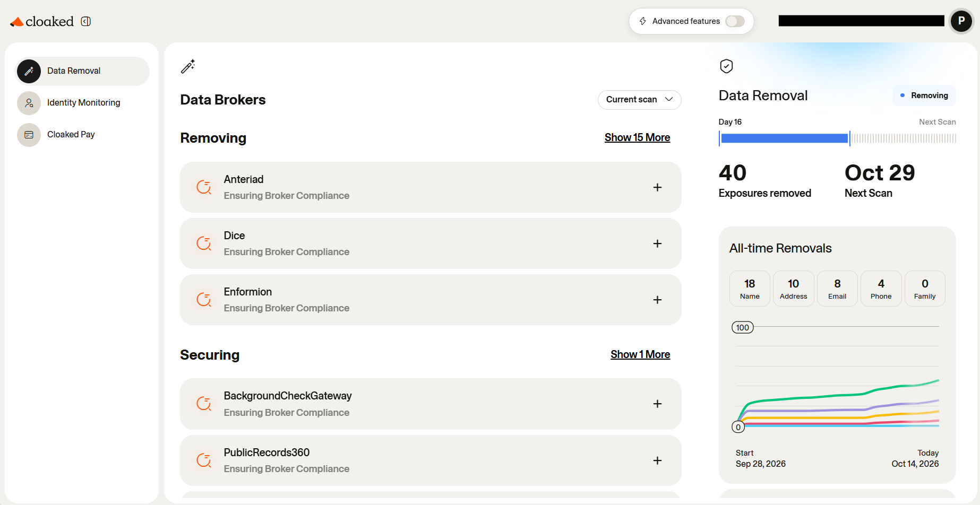Click the Cloaked Pay card icon
The width and height of the screenshot is (980, 505).
29,135
